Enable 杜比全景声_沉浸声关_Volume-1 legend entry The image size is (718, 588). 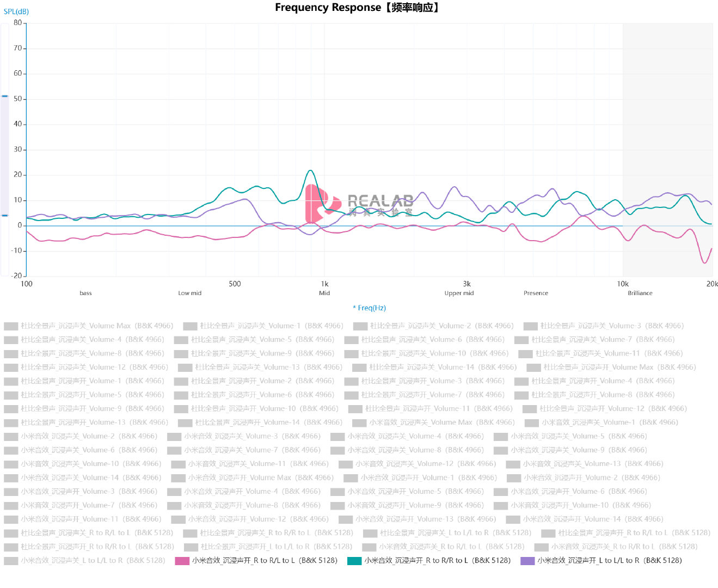click(263, 326)
